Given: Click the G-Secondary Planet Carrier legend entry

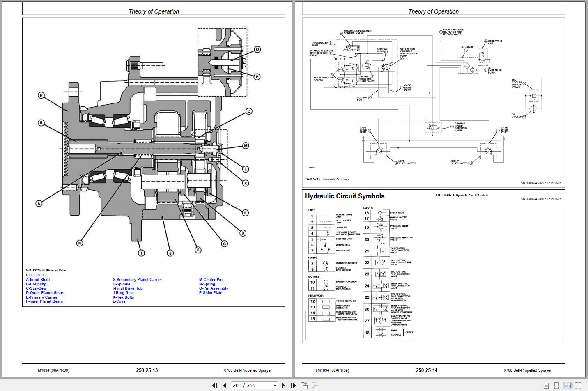Looking at the screenshot, I should [137, 280].
